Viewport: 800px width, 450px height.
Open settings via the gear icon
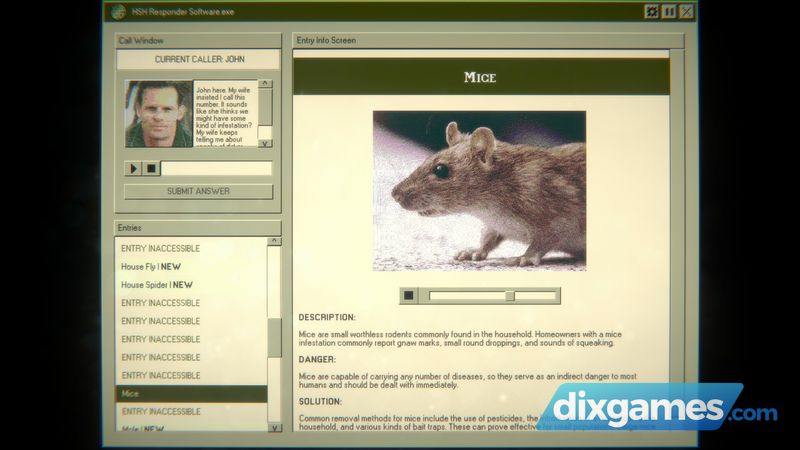(x=651, y=12)
